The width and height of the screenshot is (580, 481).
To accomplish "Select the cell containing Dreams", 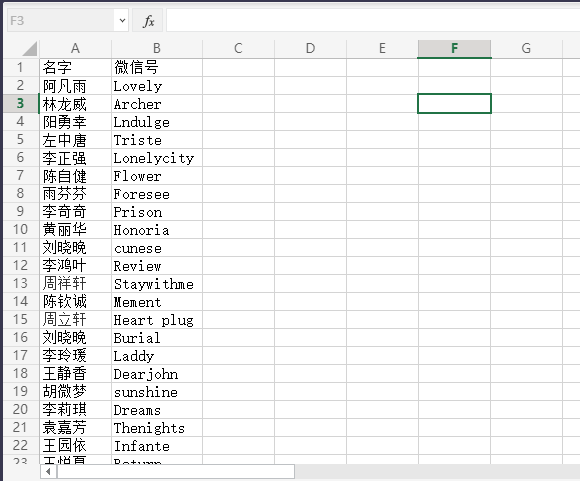I will pyautogui.click(x=157, y=409).
